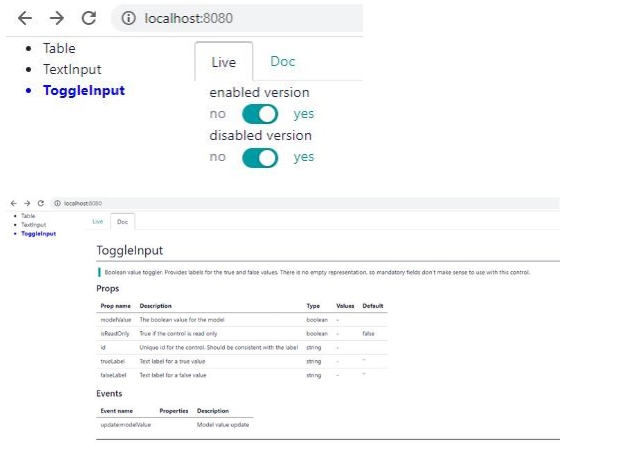The width and height of the screenshot is (638, 450).
Task: Click the 'id' prop name cell
Action: coord(103,347)
